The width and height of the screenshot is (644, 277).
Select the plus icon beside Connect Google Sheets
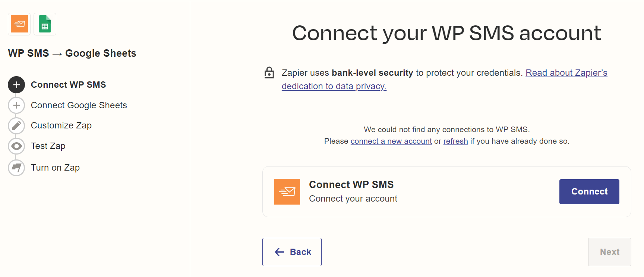point(16,105)
